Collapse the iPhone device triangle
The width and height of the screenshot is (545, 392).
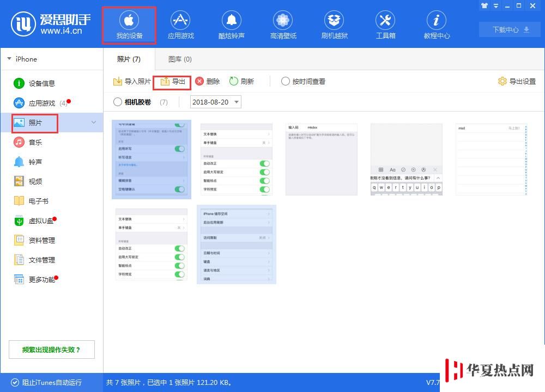tap(9, 59)
